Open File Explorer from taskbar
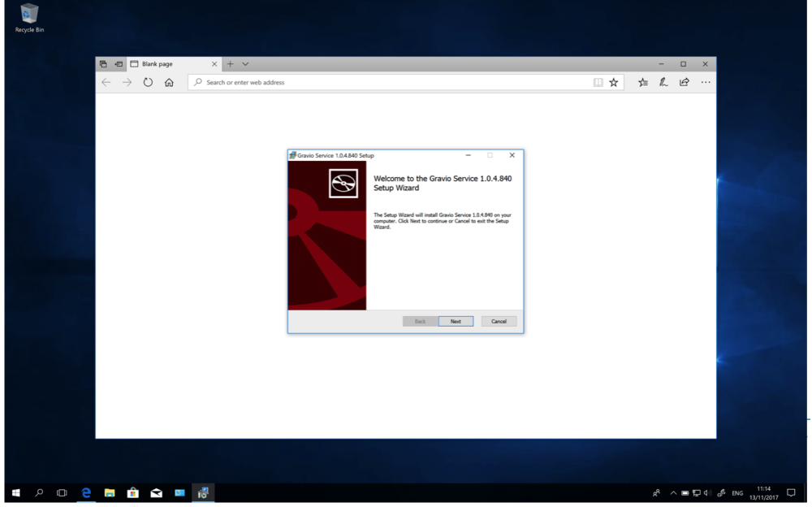The width and height of the screenshot is (812, 507). (110, 493)
